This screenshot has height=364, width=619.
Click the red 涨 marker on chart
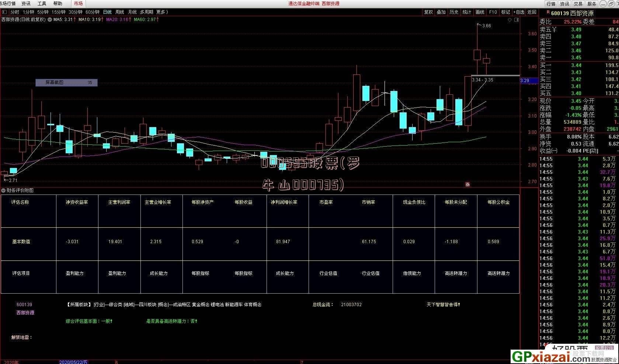click(467, 184)
